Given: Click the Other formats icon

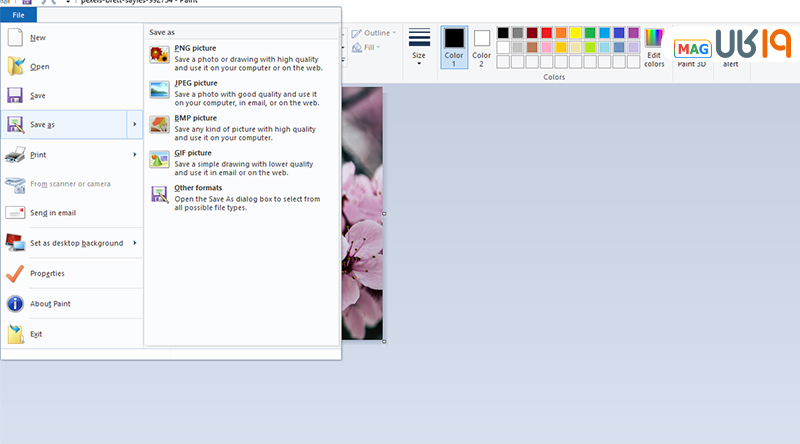Looking at the screenshot, I should [x=159, y=194].
